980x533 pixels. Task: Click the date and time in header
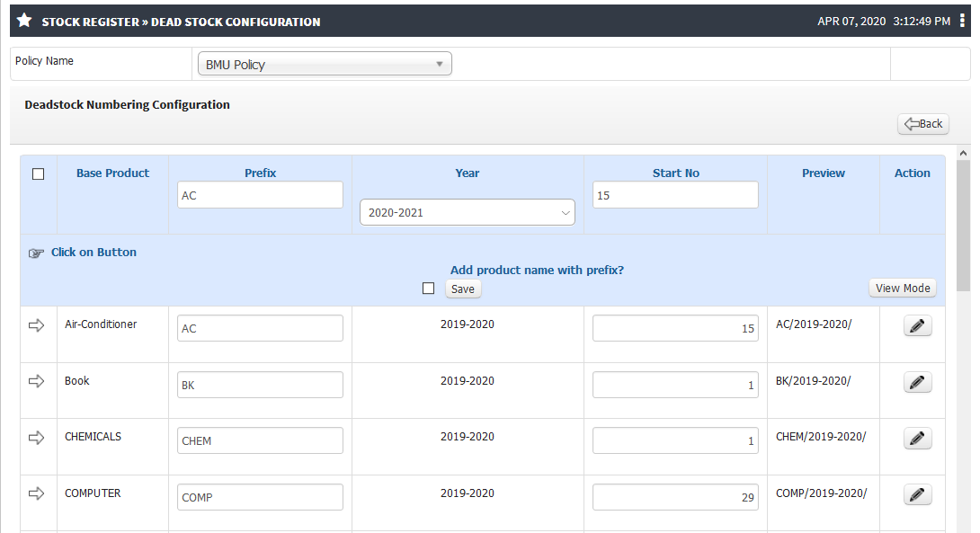coord(884,22)
